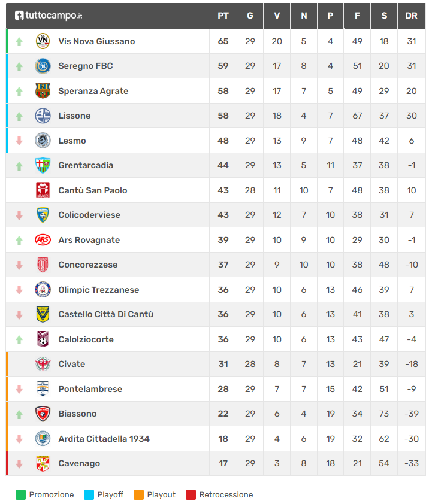The image size is (432, 504).
Task: Open Olimpic Trezzanese team link
Action: [x=98, y=290]
